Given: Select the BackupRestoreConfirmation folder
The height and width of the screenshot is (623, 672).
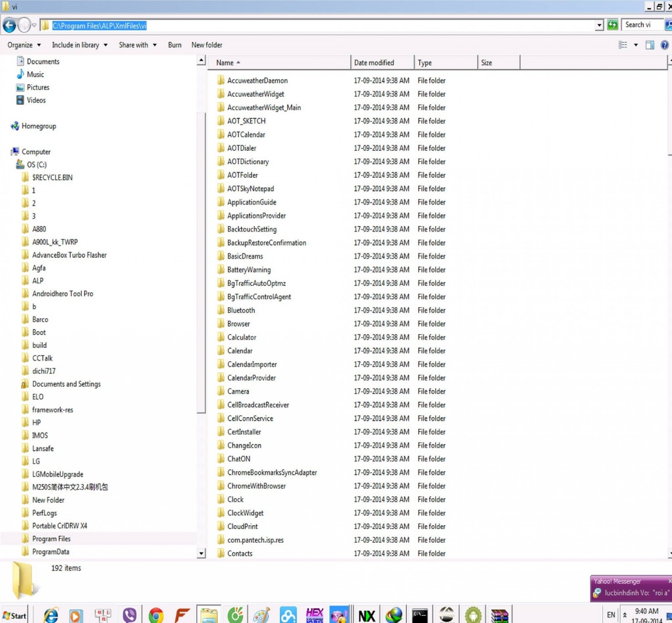Looking at the screenshot, I should pyautogui.click(x=262, y=243).
